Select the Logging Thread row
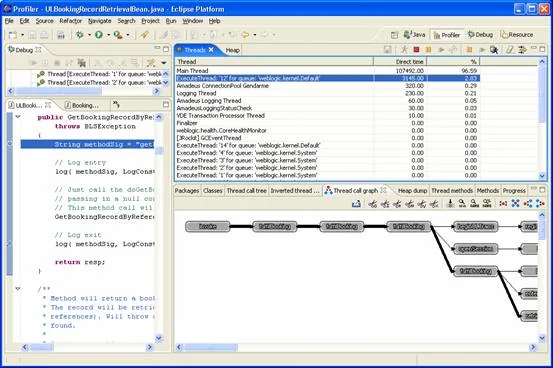Image resolution: width=553 pixels, height=368 pixels. [x=327, y=93]
